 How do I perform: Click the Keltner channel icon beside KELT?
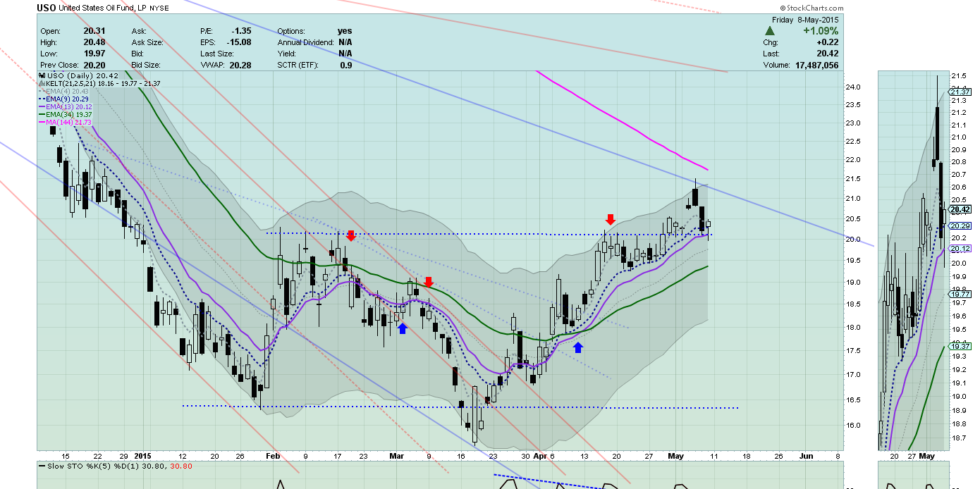point(43,83)
